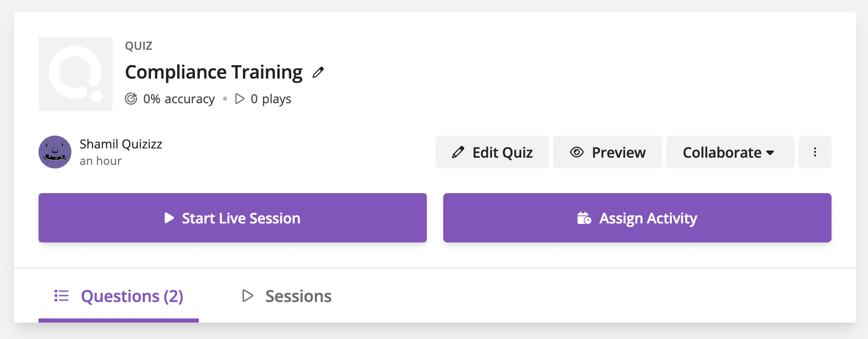Click the quiz placeholder thumbnail image
This screenshot has width=868, height=339.
[x=76, y=74]
